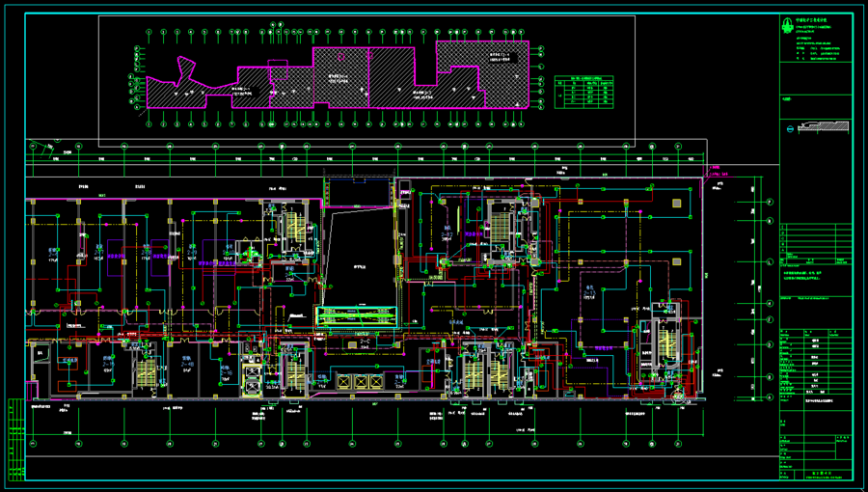Image resolution: width=868 pixels, height=492 pixels.
Task: Select the tall staircase symbol at far right
Action: tap(667, 344)
